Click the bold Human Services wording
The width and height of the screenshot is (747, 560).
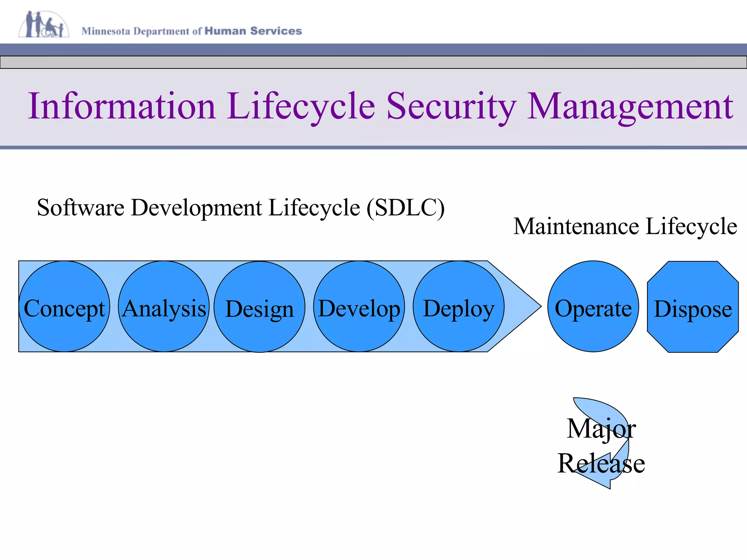pos(253,31)
